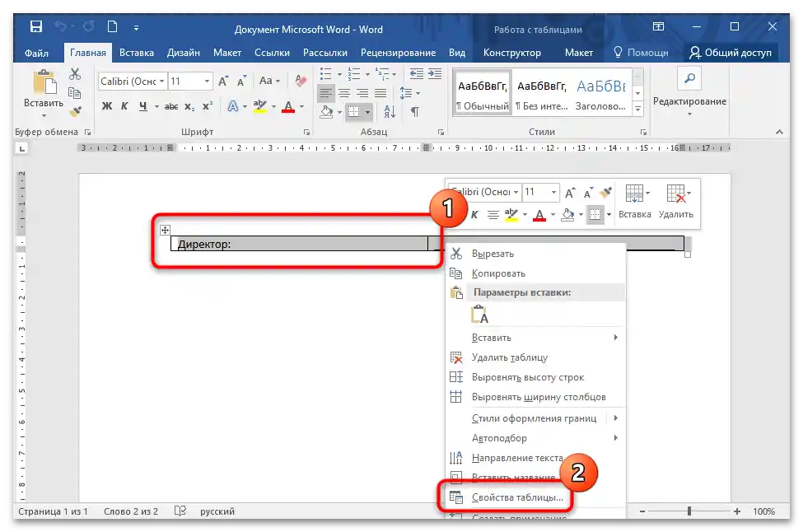
Task: Open spelling check icon in status bar
Action: (180, 511)
